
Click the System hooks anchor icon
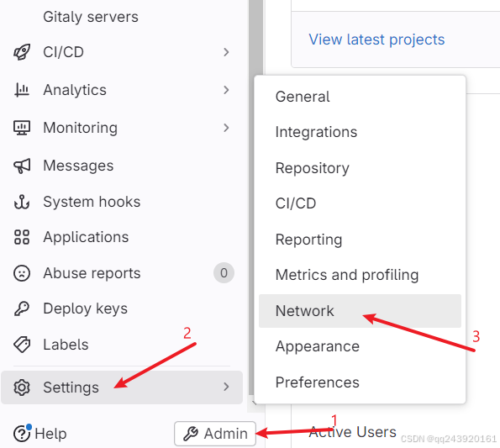tap(22, 202)
